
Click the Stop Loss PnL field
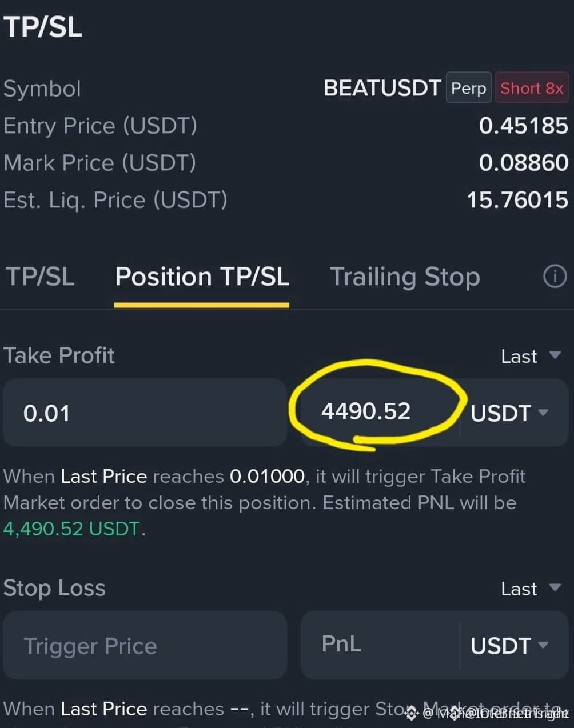tap(380, 645)
